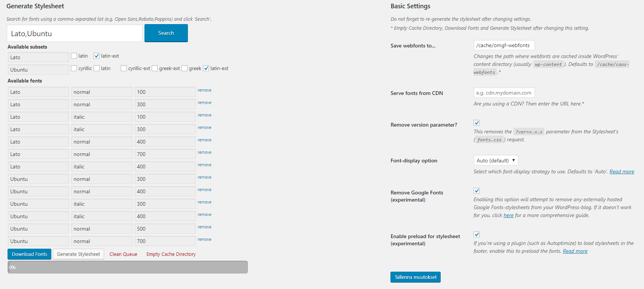Screen dimensions: 644x289
Task: Disable Remove Google Fonts checkbox
Action: (x=476, y=191)
